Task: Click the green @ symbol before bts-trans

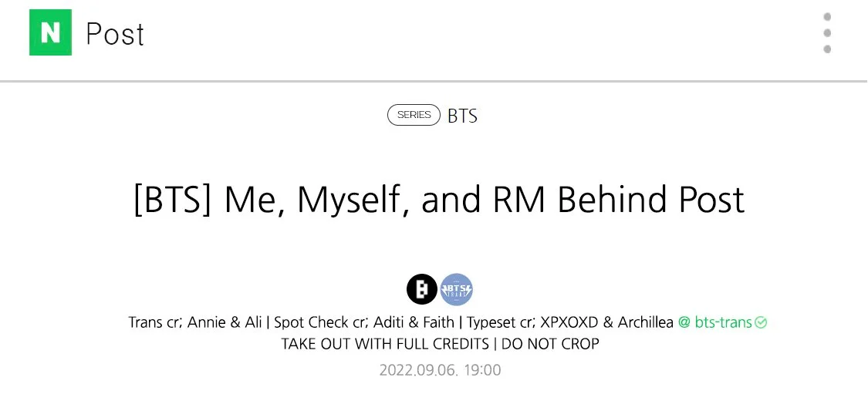Action: pyautogui.click(x=684, y=322)
